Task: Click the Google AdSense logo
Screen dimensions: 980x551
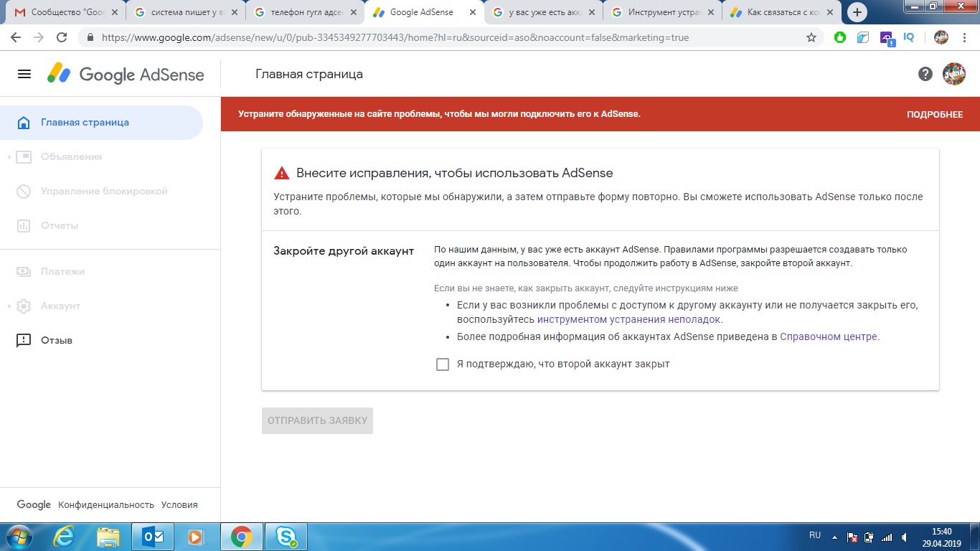Action: [x=126, y=74]
